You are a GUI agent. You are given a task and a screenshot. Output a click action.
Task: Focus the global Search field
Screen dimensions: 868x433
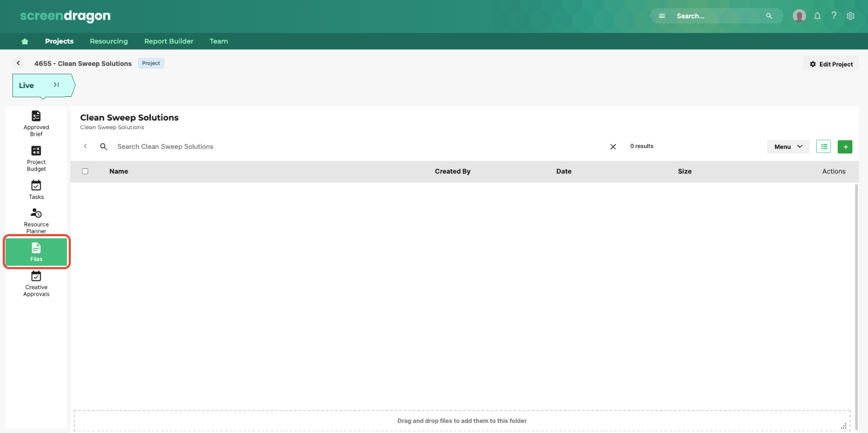tap(716, 16)
